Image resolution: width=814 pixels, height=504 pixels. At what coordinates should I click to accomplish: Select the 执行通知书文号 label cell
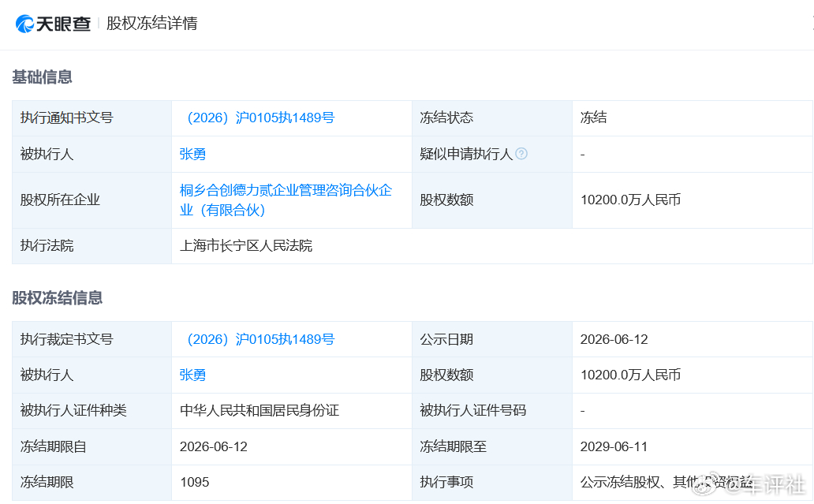91,118
